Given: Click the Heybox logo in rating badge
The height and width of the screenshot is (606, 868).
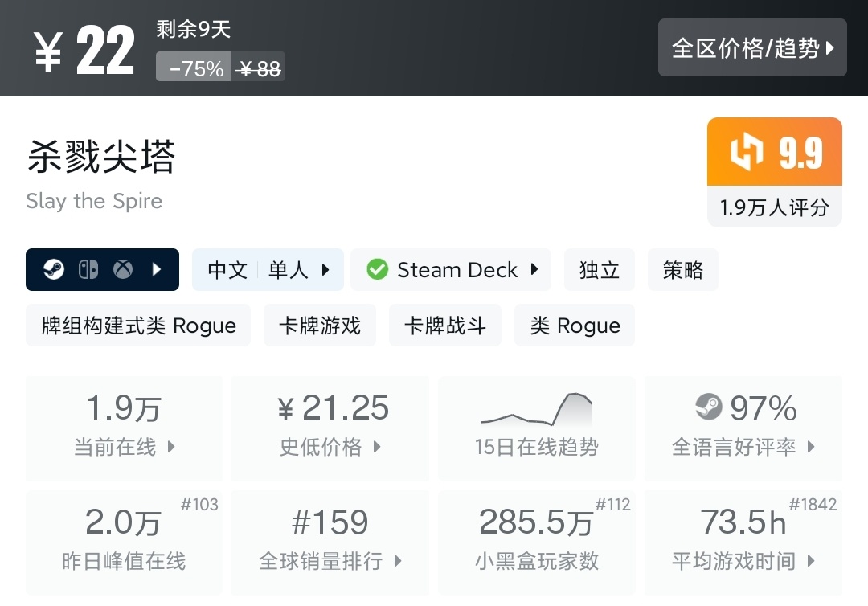Looking at the screenshot, I should pyautogui.click(x=746, y=152).
